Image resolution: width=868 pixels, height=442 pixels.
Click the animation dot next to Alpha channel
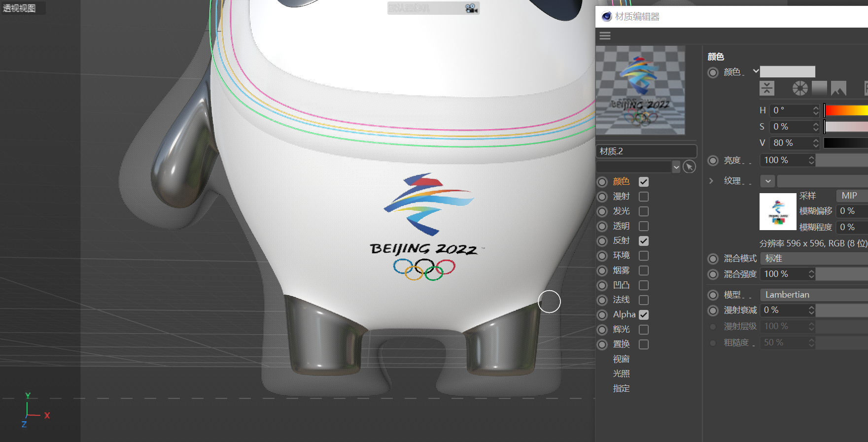(602, 315)
